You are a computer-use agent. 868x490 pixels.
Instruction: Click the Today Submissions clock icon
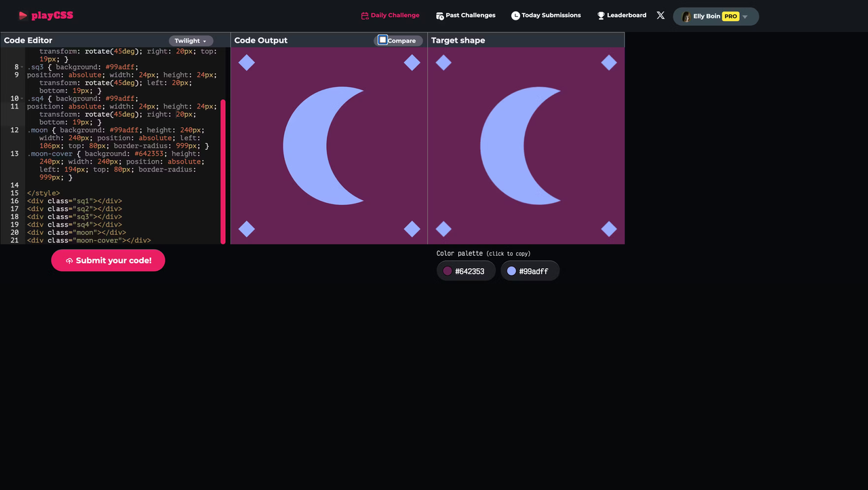(515, 15)
